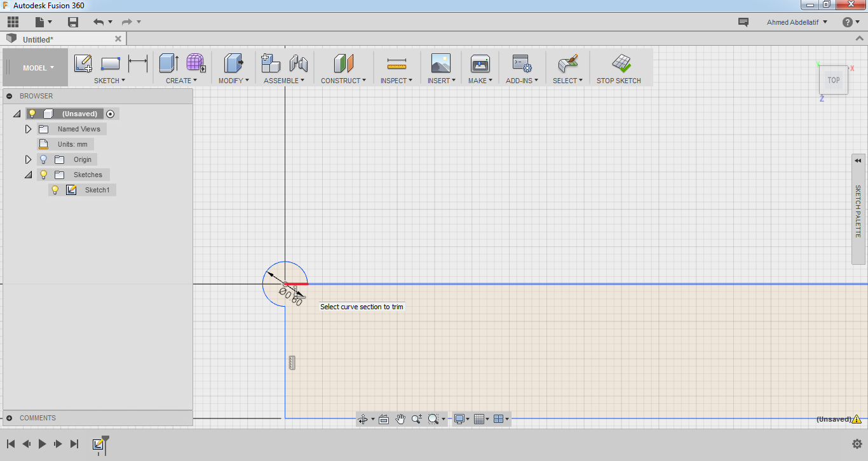
Task: Expand the Named Views folder
Action: [x=28, y=129]
